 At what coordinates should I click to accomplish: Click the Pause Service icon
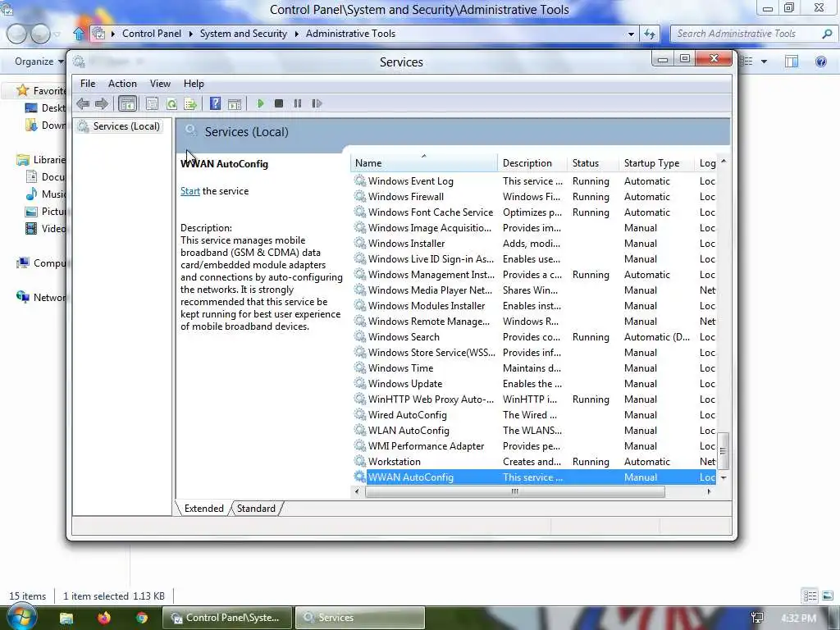pos(297,103)
